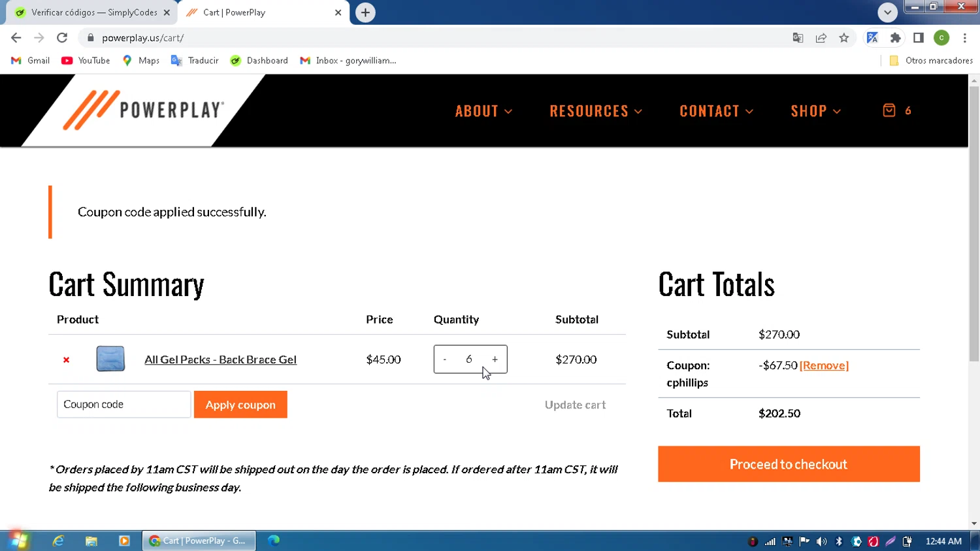
Task: Go back to the previous page
Action: tap(16, 38)
